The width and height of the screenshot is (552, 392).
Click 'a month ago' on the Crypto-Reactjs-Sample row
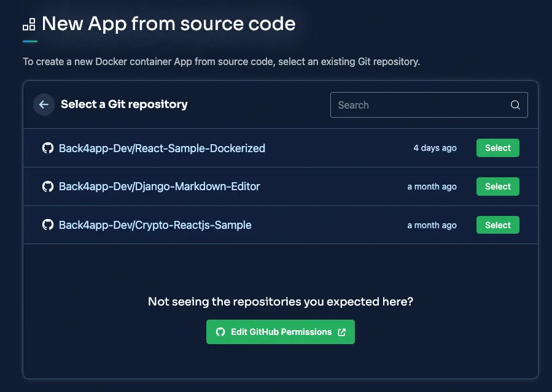tap(432, 225)
